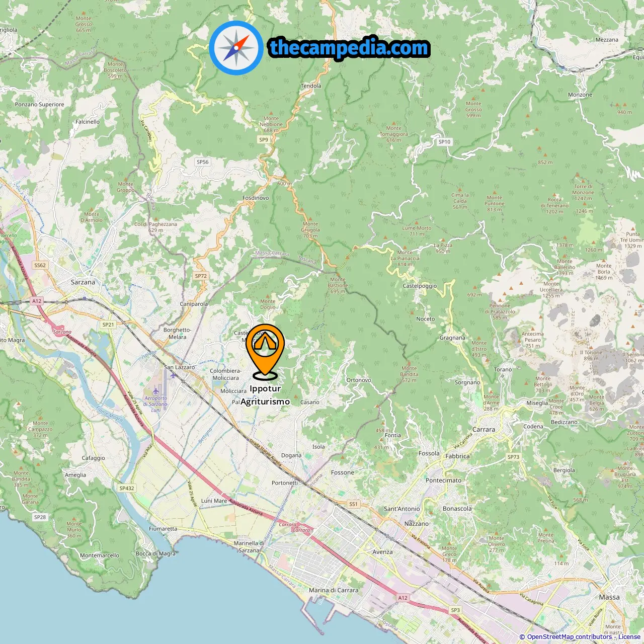Click the Aeroporto di Sarzana-Luni airport icon
The height and width of the screenshot is (644, 644).
(x=156, y=391)
